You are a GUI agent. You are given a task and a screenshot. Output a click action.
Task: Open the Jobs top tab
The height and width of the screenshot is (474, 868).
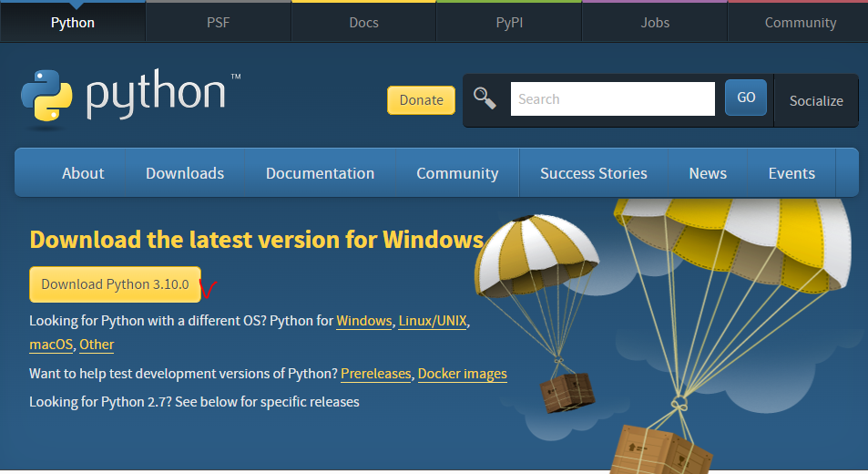[655, 22]
